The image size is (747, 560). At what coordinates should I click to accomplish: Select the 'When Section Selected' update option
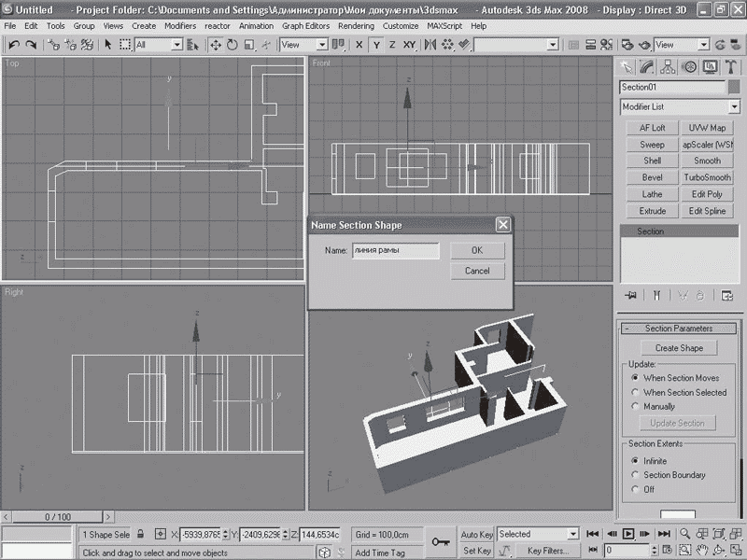[x=636, y=393]
